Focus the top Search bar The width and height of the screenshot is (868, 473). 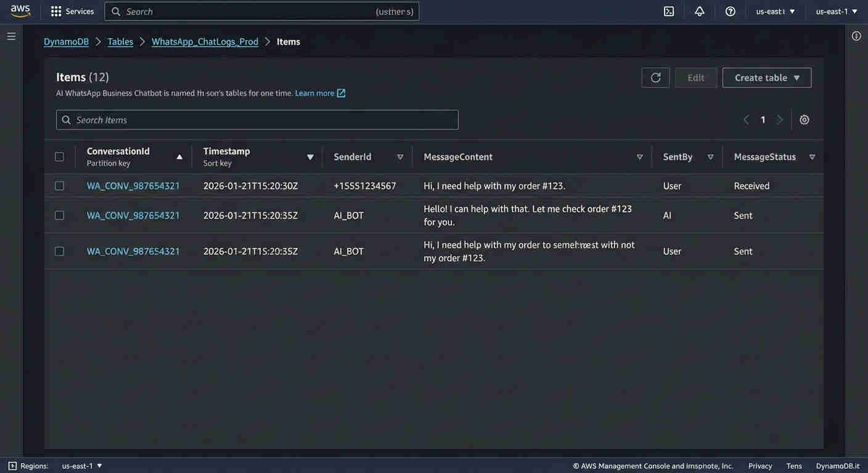tap(262, 11)
